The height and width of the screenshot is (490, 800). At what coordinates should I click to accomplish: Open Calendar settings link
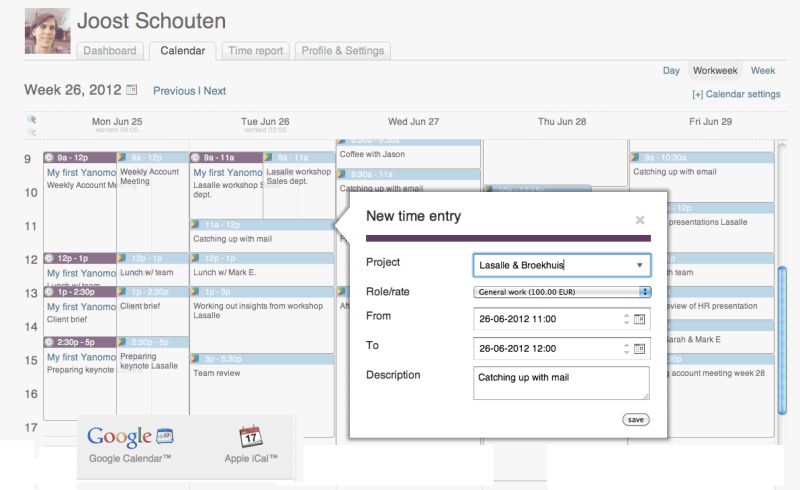click(736, 94)
